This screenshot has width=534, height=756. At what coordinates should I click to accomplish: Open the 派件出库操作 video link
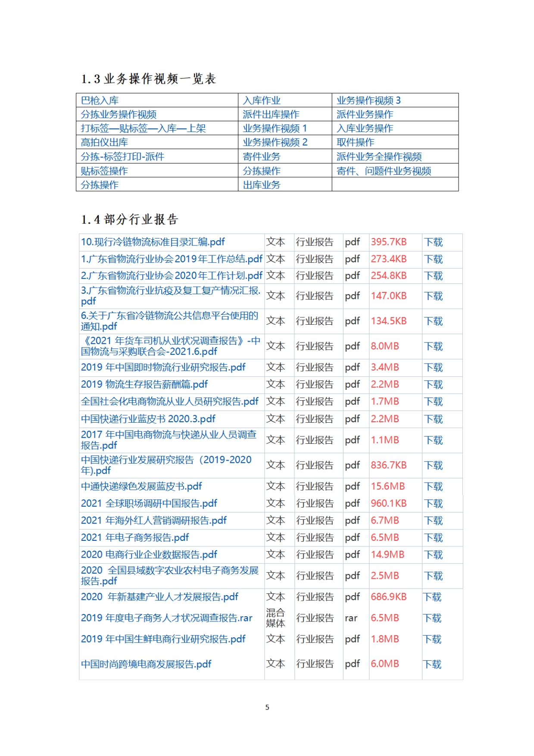[271, 114]
